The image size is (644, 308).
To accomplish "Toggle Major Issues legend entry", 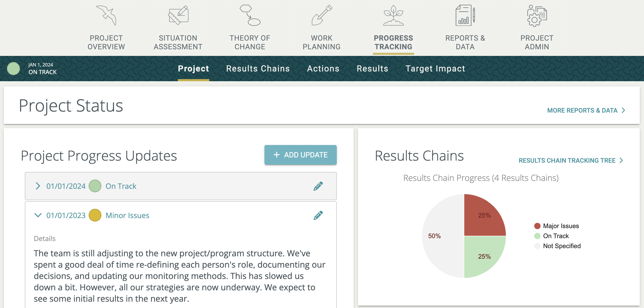I will point(556,226).
